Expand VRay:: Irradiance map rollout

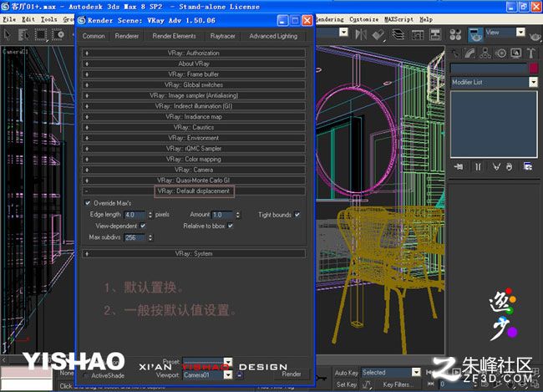click(x=194, y=117)
